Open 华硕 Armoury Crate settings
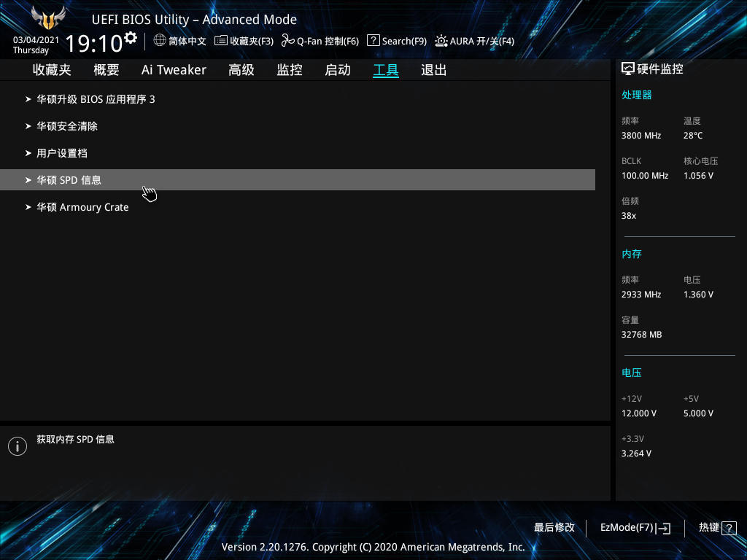The height and width of the screenshot is (560, 747). tap(82, 206)
